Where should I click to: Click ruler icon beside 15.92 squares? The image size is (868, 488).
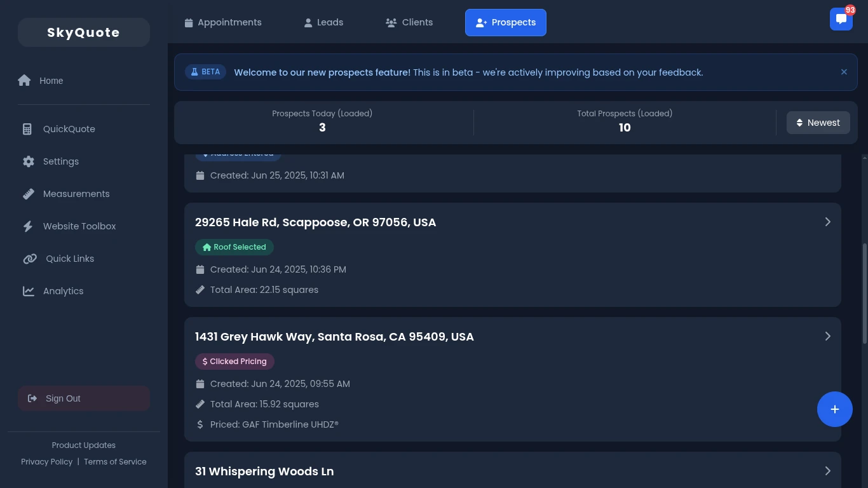pos(200,404)
